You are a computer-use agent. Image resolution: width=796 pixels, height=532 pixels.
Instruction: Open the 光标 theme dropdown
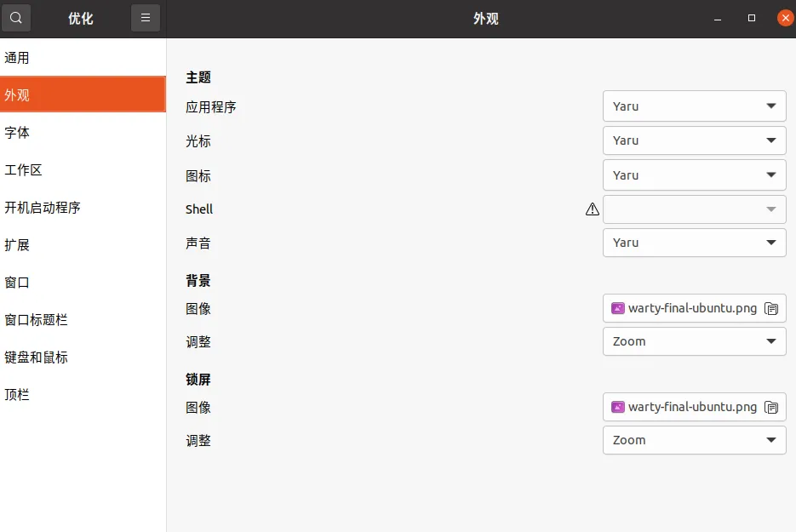coord(694,140)
